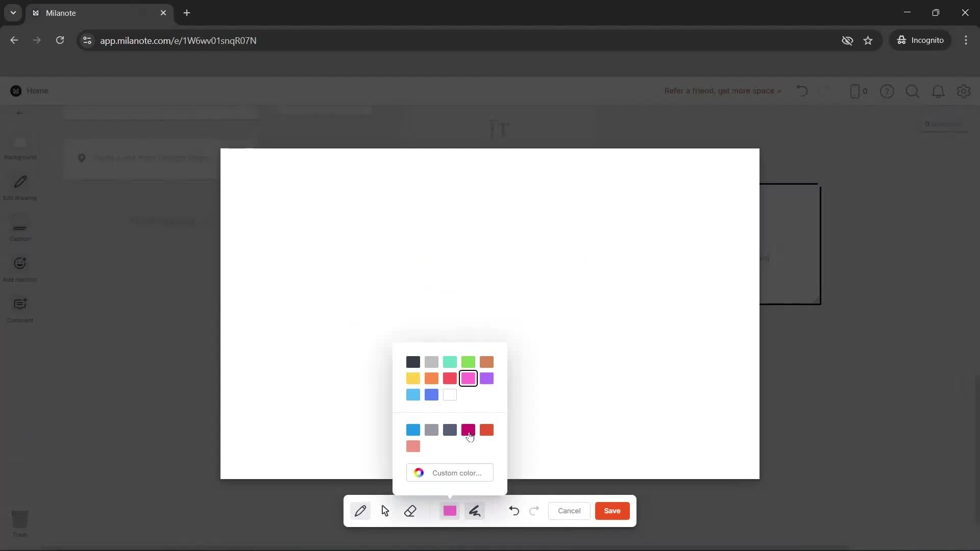The height and width of the screenshot is (551, 980).
Task: Click the Save button
Action: [x=612, y=511]
